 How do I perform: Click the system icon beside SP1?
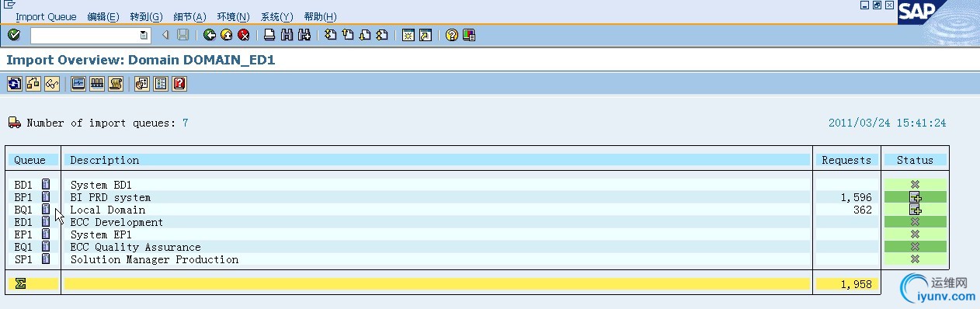point(46,259)
